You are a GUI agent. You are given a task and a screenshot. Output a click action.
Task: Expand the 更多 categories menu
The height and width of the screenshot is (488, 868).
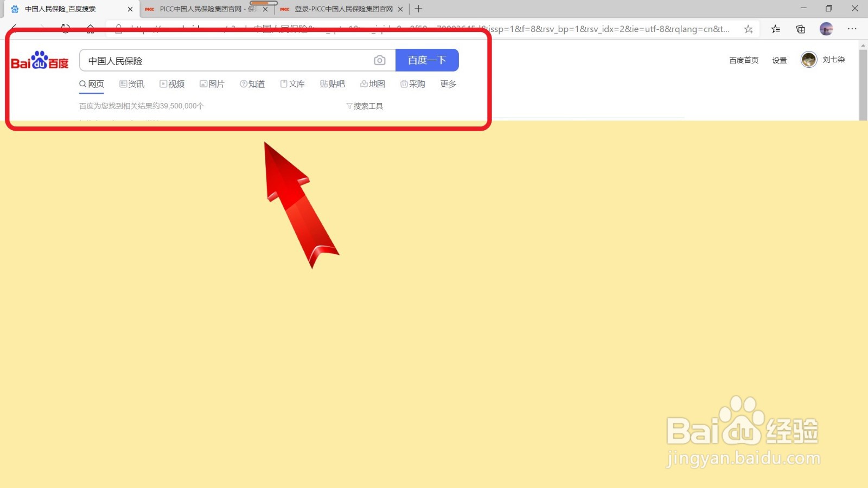448,84
